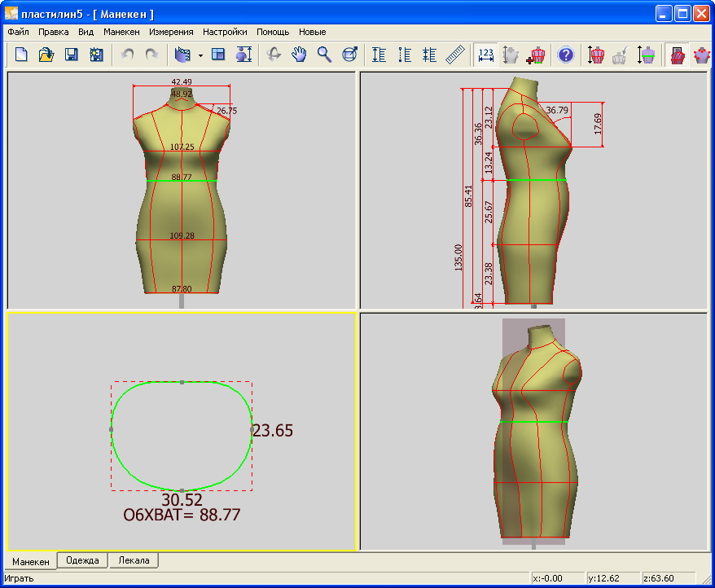The image size is (715, 588).
Task: Activate the Zoom magnifier tool
Action: 324,55
